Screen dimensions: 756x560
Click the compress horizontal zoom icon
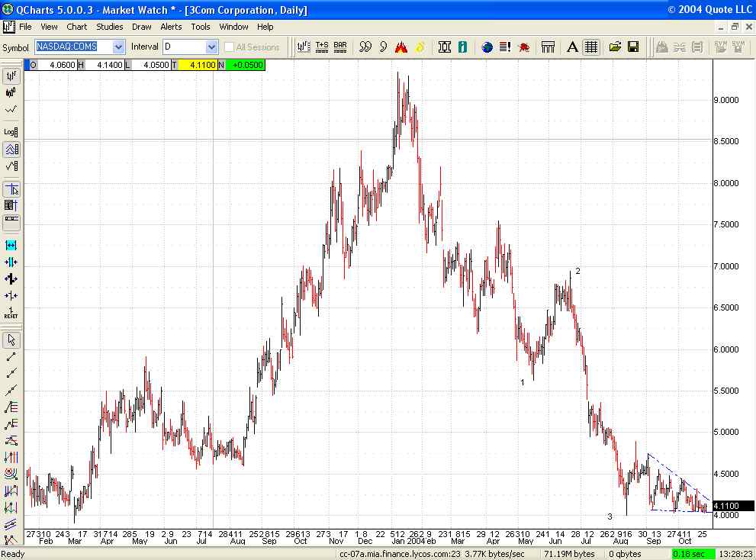click(x=11, y=262)
